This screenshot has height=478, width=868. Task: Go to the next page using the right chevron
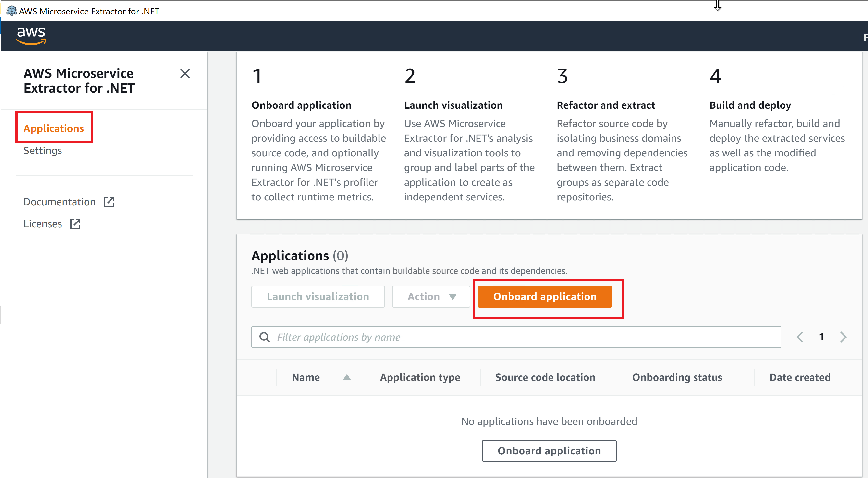click(x=843, y=337)
